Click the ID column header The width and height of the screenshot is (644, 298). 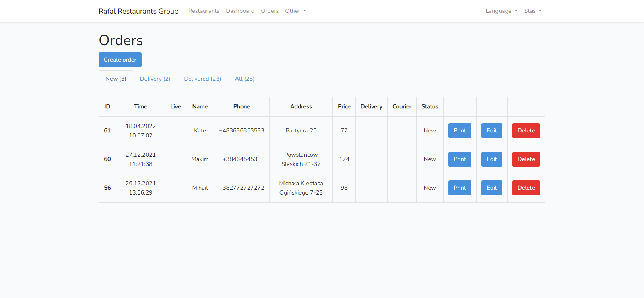pyautogui.click(x=107, y=106)
